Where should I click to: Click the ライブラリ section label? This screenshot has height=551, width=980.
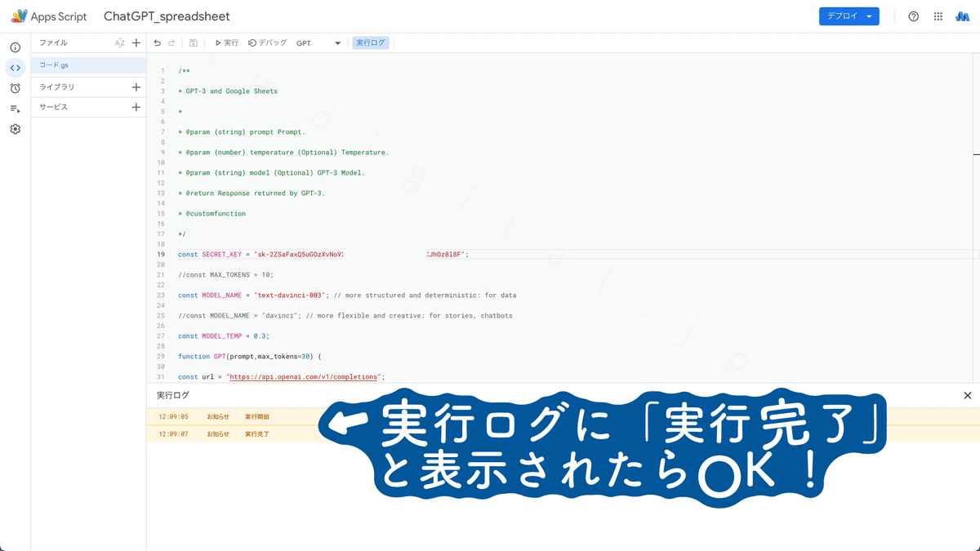[57, 87]
